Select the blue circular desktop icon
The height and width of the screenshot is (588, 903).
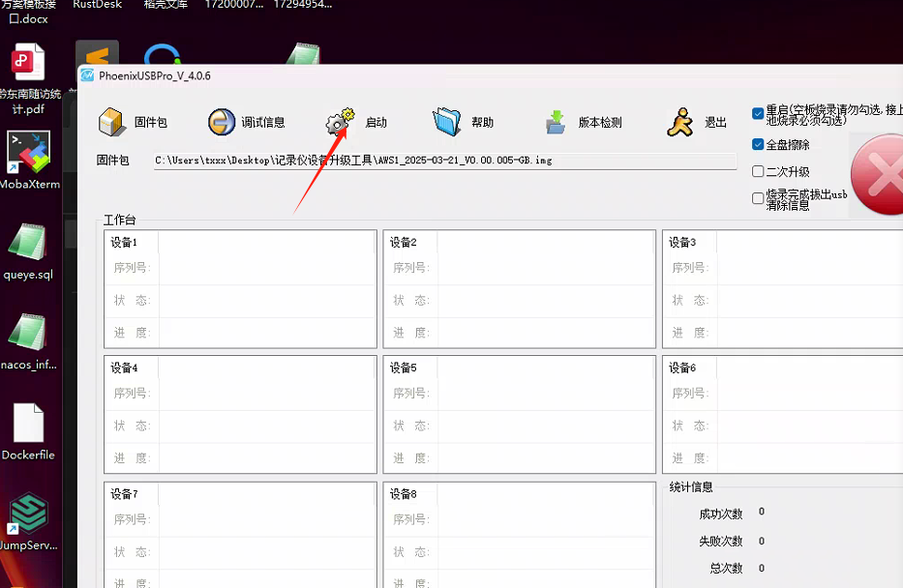coord(163,54)
